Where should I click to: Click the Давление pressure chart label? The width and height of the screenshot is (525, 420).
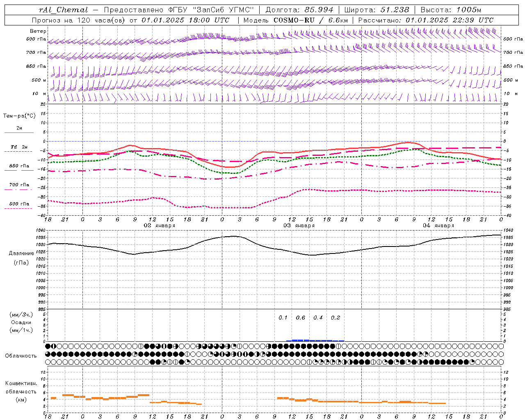(21, 253)
